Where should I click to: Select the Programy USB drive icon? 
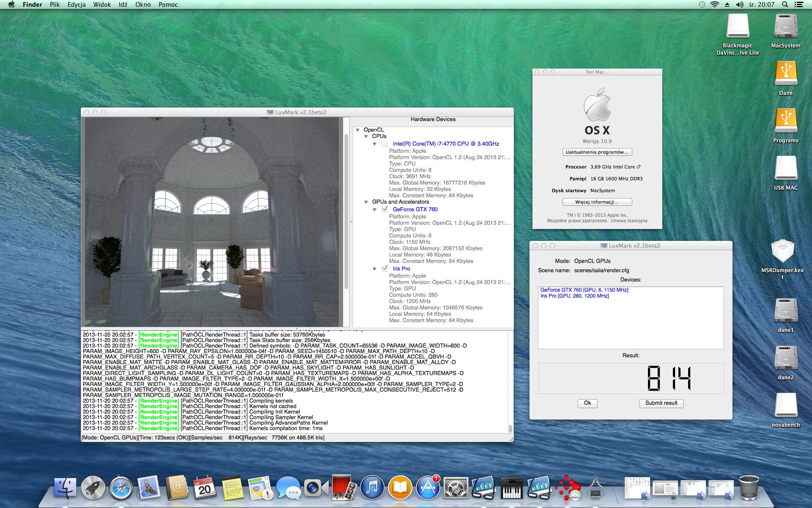point(786,126)
